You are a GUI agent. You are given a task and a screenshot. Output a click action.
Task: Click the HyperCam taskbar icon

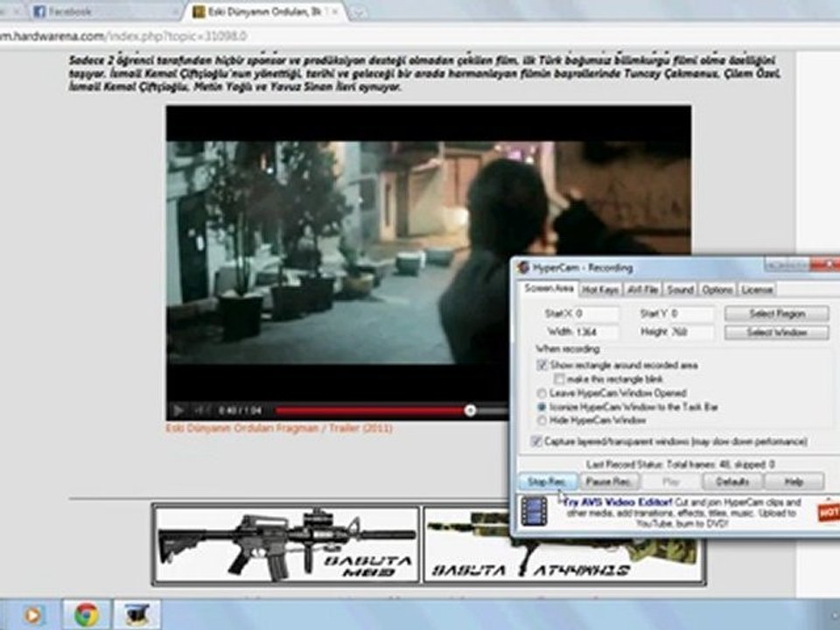137,614
